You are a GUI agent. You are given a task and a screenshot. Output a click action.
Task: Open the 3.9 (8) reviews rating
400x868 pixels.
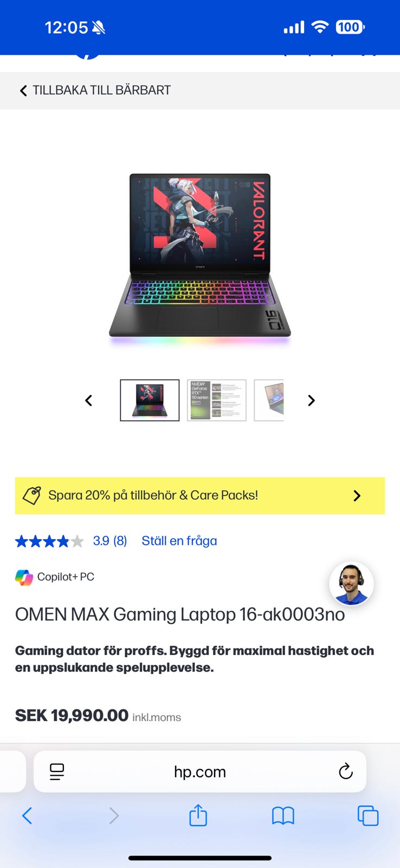[110, 541]
